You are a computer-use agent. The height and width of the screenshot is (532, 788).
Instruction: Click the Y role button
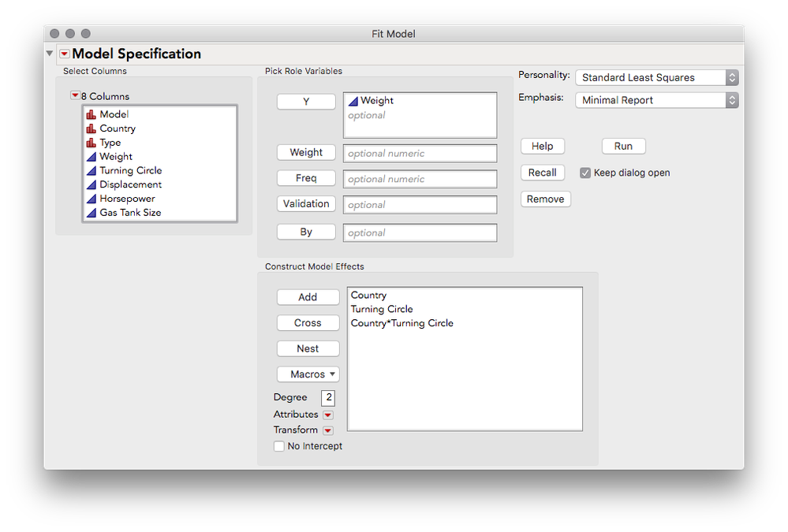click(x=306, y=102)
